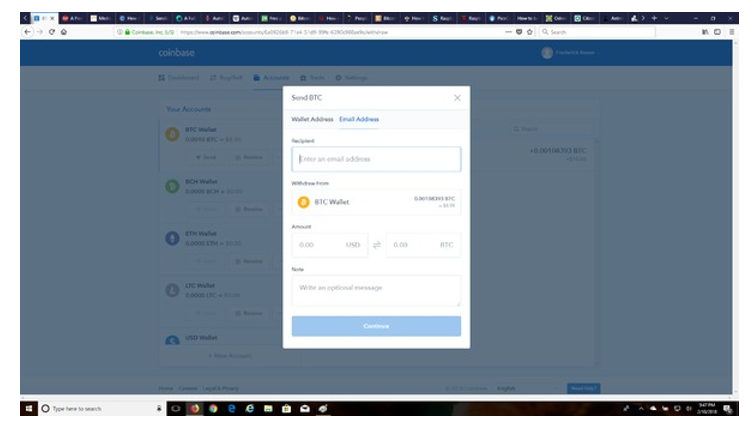This screenshot has width=746, height=431.
Task: Click Send under BTC Wallet
Action: (206, 157)
